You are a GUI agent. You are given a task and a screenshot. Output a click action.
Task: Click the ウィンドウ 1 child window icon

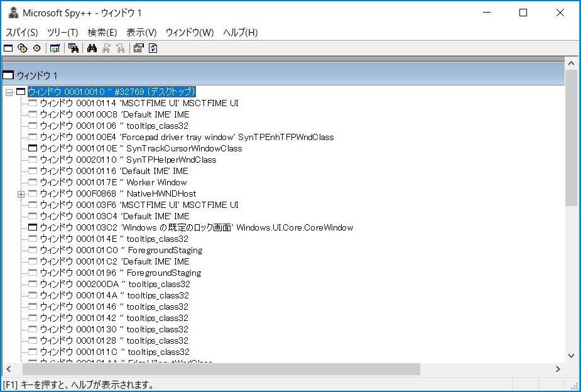(8, 75)
